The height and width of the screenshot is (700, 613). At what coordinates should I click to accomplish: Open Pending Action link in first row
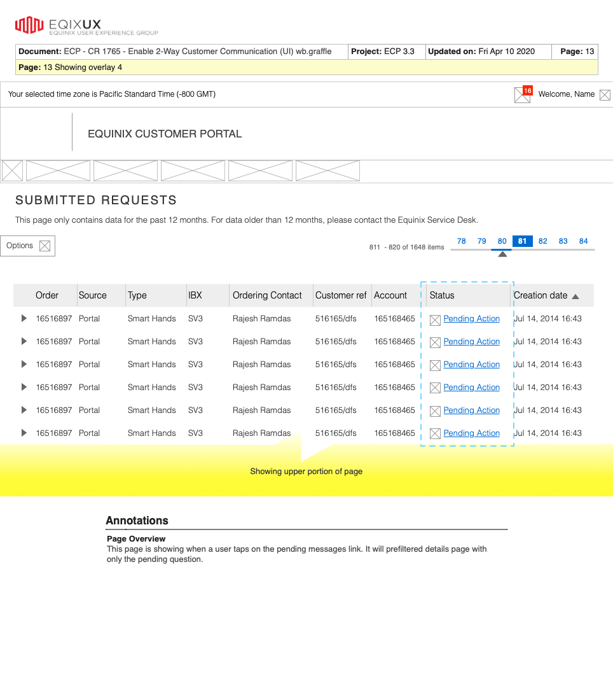pyautogui.click(x=472, y=318)
